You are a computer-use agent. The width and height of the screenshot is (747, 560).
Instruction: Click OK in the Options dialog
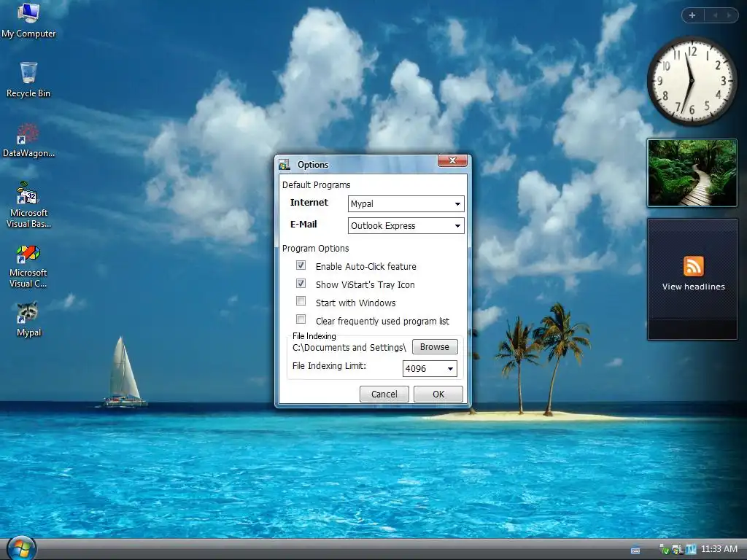(438, 394)
